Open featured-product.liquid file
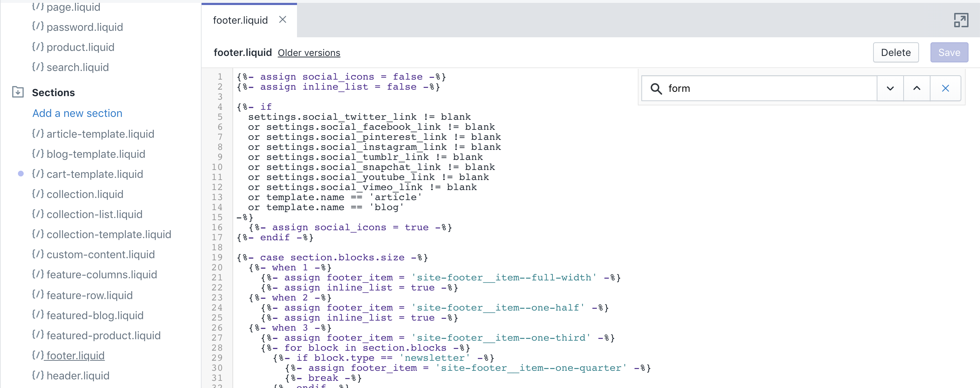 pos(103,336)
